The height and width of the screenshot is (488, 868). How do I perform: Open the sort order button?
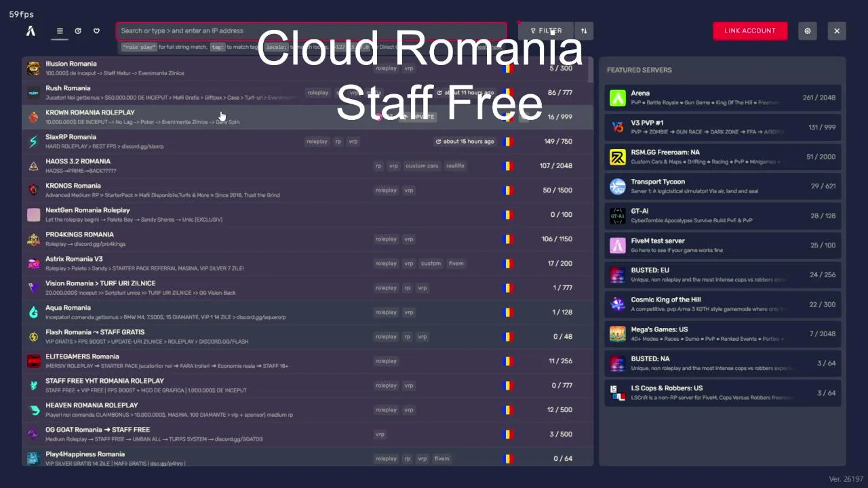pyautogui.click(x=584, y=30)
